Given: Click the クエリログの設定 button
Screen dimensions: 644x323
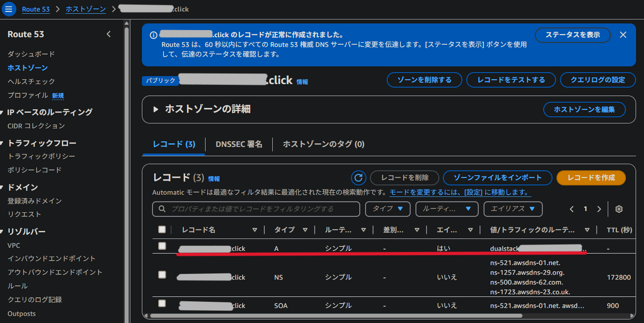Looking at the screenshot, I should pos(598,80).
